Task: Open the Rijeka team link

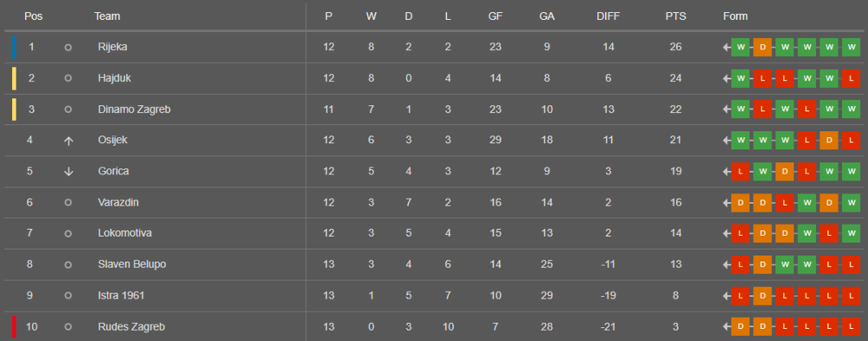Action: [112, 47]
